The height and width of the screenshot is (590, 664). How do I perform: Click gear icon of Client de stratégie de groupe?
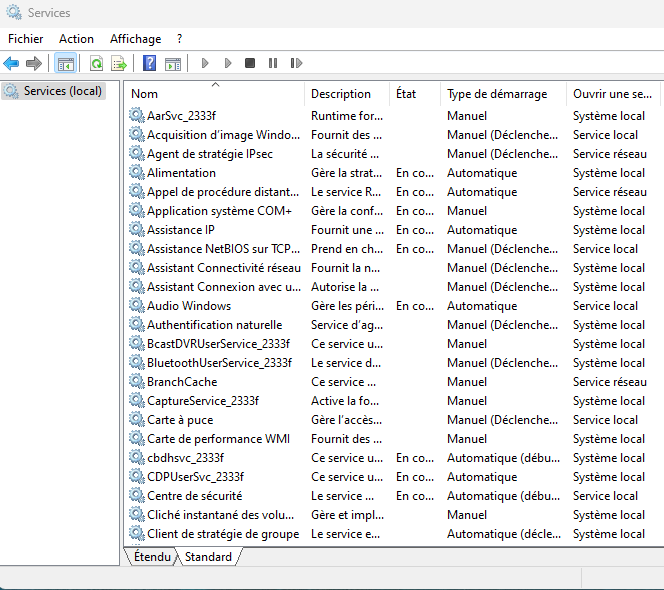(x=136, y=533)
